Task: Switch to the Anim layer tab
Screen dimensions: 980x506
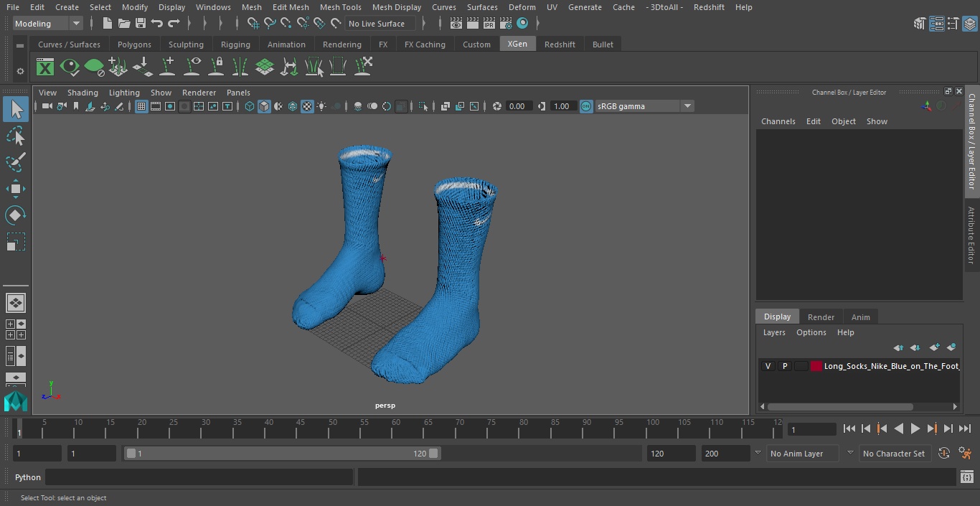Action: (860, 317)
